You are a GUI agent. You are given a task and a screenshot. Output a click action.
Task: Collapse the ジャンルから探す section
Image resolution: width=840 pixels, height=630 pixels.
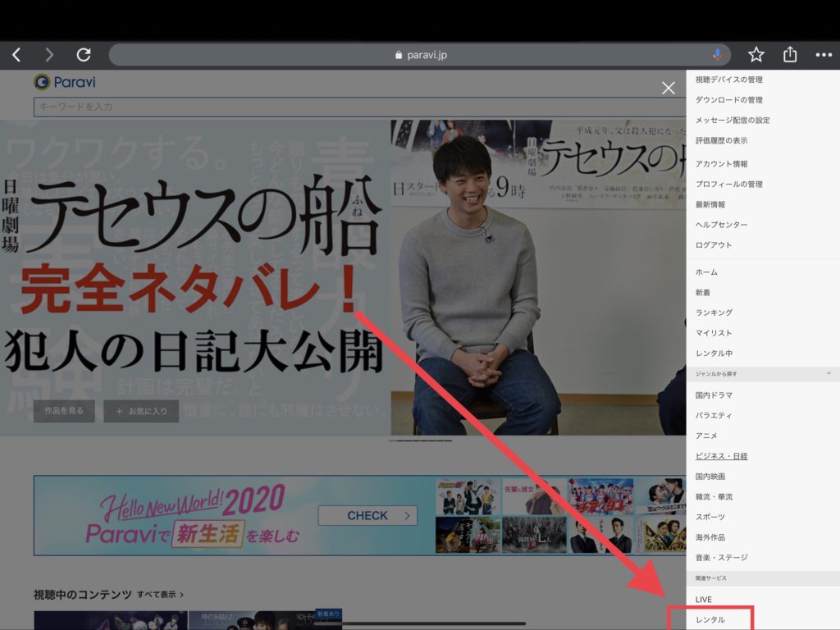[x=763, y=374]
